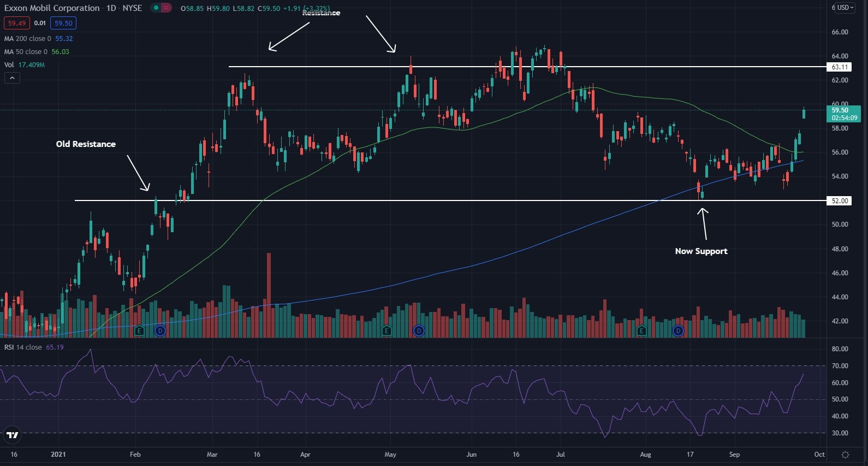Click the pink data mode indicator icon
The width and height of the screenshot is (868, 466).
(x=167, y=8)
